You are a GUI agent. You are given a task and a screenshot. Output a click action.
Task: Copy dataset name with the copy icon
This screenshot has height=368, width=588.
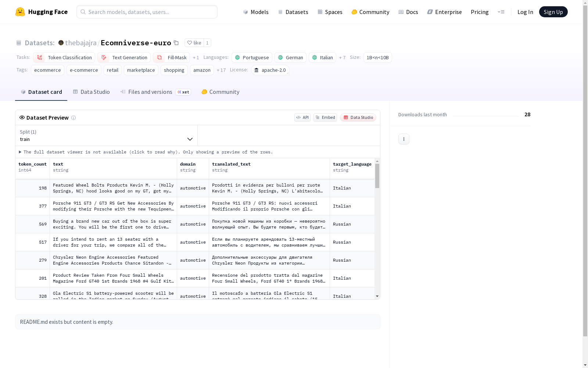tap(176, 43)
